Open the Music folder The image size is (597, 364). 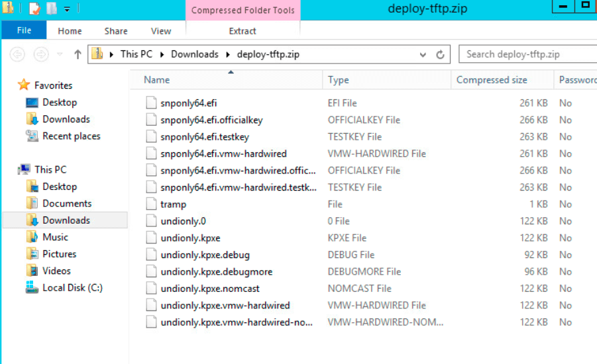click(x=55, y=237)
